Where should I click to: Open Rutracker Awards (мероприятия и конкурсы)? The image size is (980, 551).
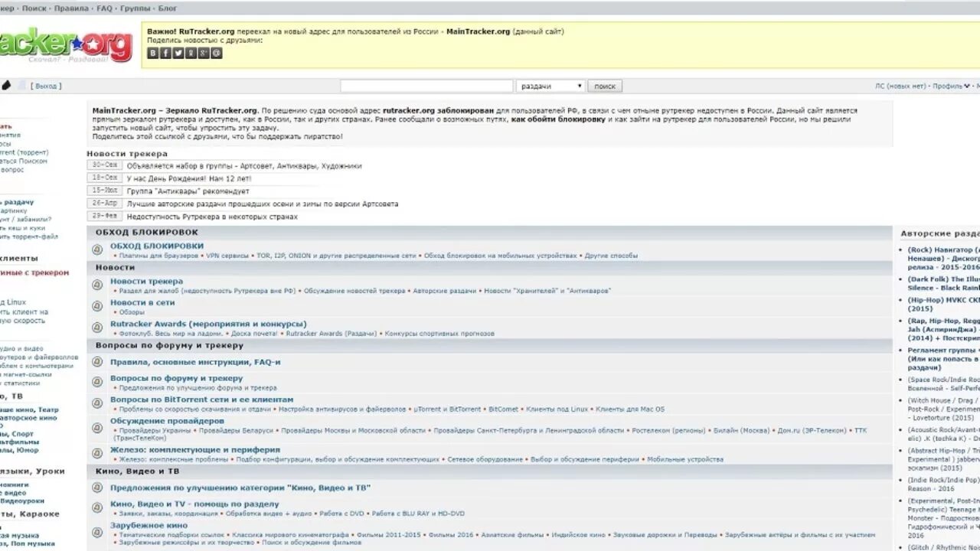click(x=208, y=324)
